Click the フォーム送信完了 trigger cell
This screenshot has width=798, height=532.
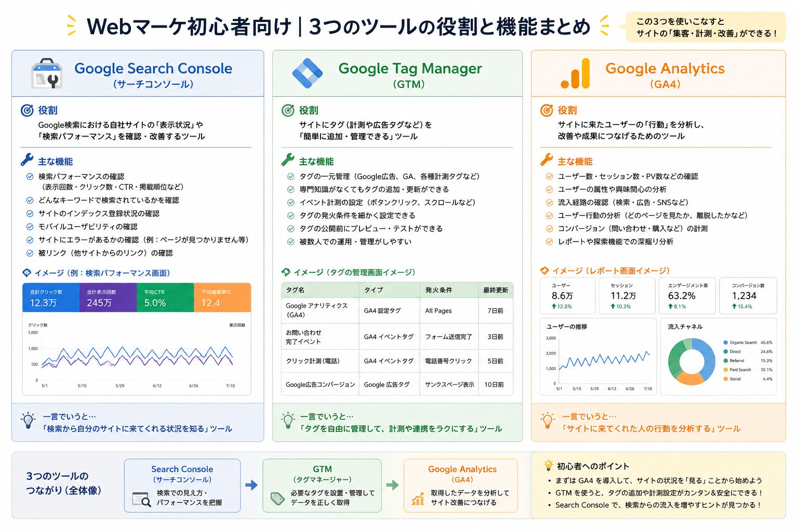pos(448,337)
